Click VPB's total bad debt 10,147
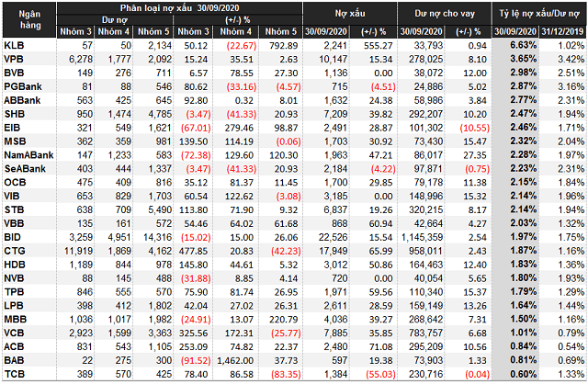This screenshot has width=588, height=384. pyautogui.click(x=333, y=59)
